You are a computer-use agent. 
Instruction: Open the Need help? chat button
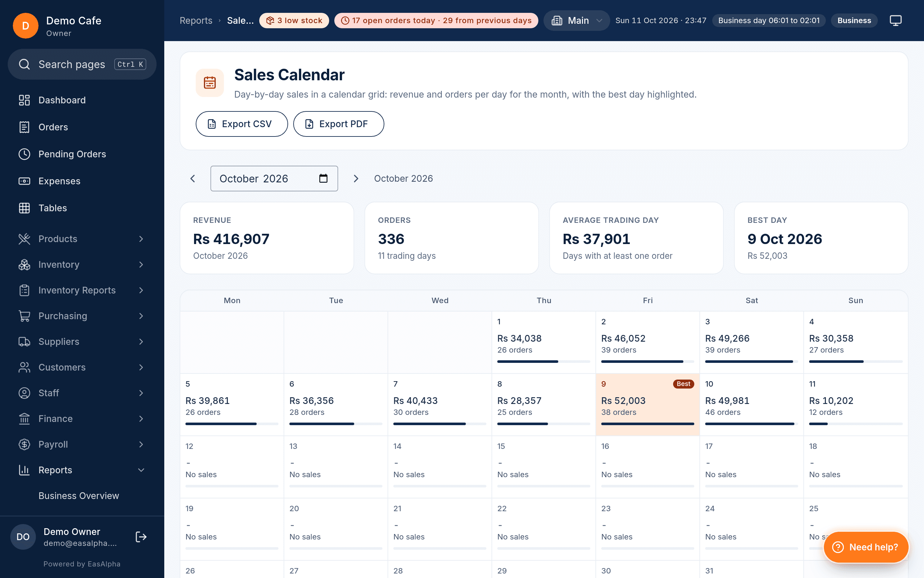[866, 547]
